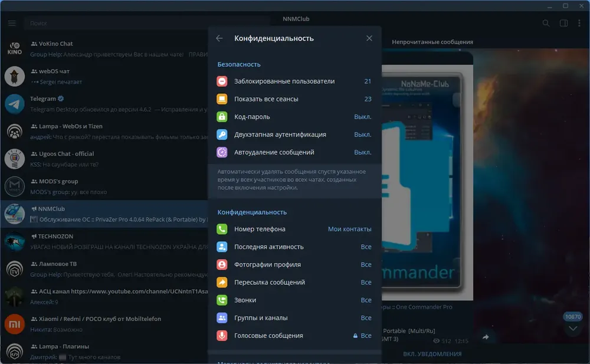Change Двухэтапная аутентификация Выкл. value

[362, 135]
